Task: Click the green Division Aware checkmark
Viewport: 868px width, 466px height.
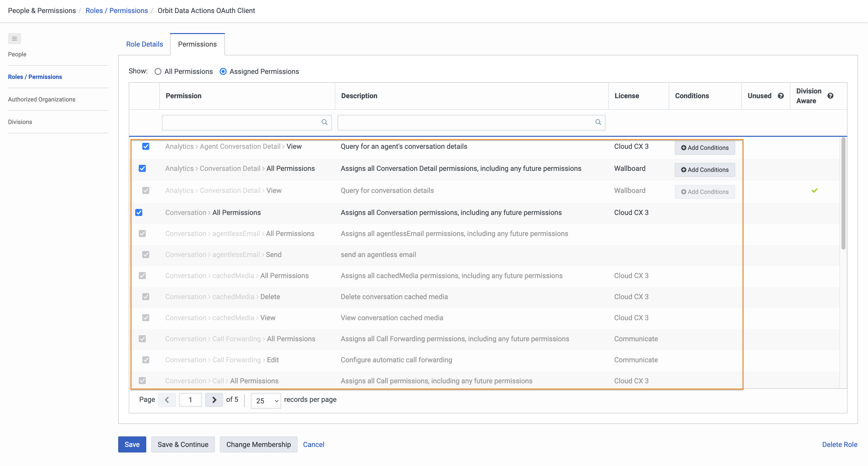Action: point(815,190)
